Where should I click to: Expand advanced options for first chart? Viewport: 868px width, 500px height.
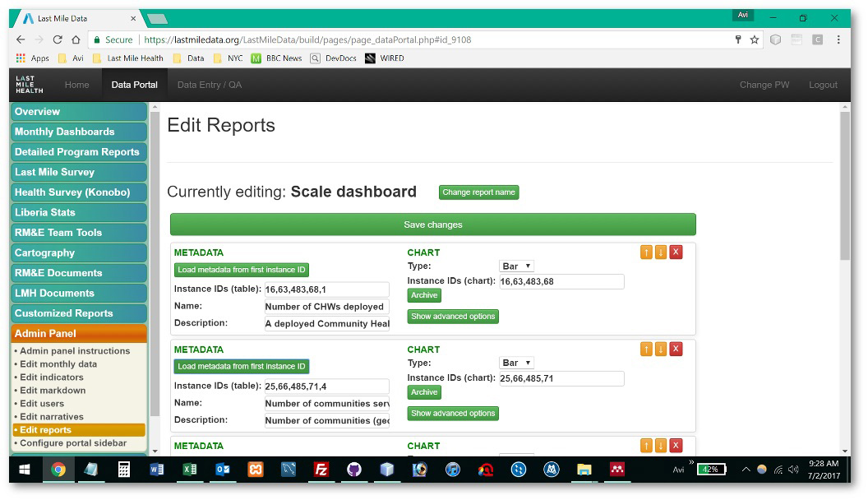[x=453, y=317]
